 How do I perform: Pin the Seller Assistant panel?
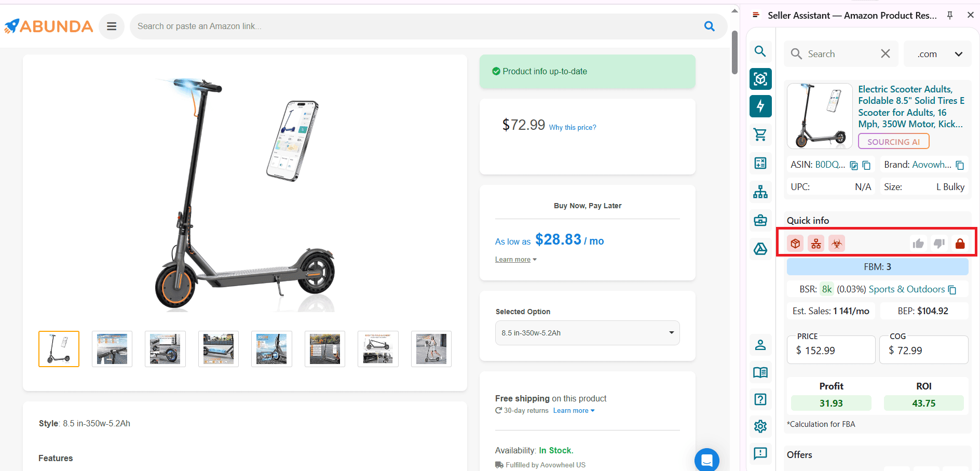(x=950, y=16)
